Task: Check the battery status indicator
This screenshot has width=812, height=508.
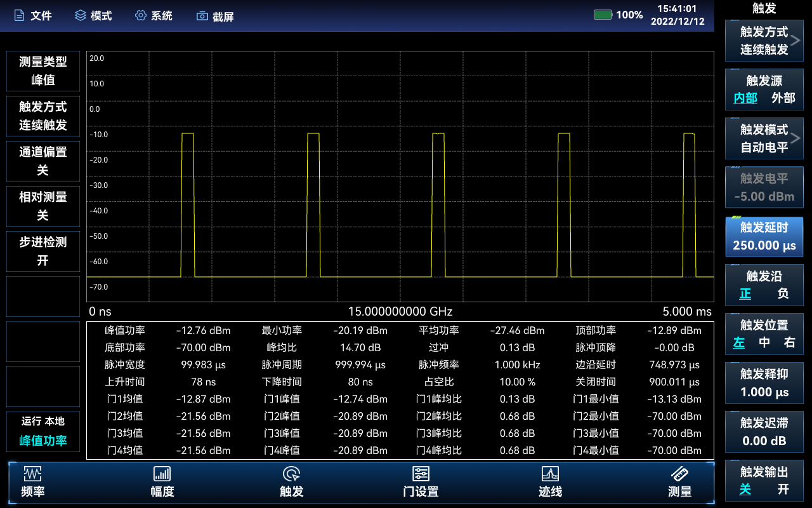Action: pyautogui.click(x=603, y=15)
